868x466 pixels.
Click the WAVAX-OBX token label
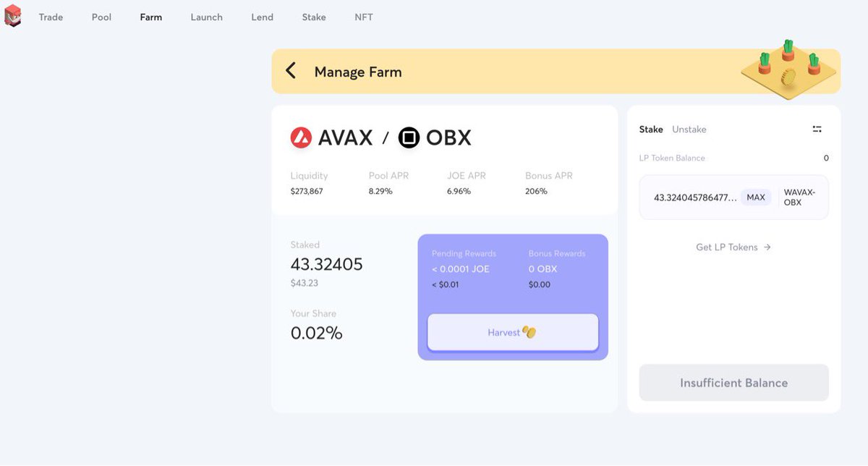799,198
